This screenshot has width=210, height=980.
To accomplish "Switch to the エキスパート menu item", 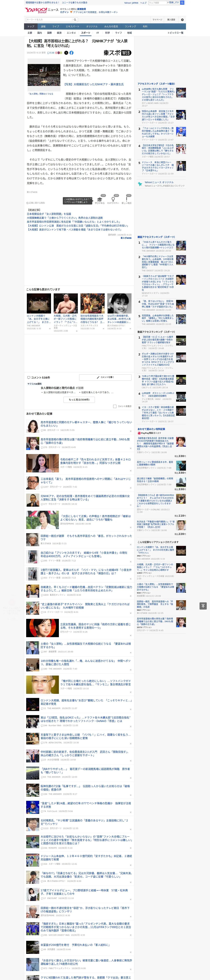I will coord(72,27).
